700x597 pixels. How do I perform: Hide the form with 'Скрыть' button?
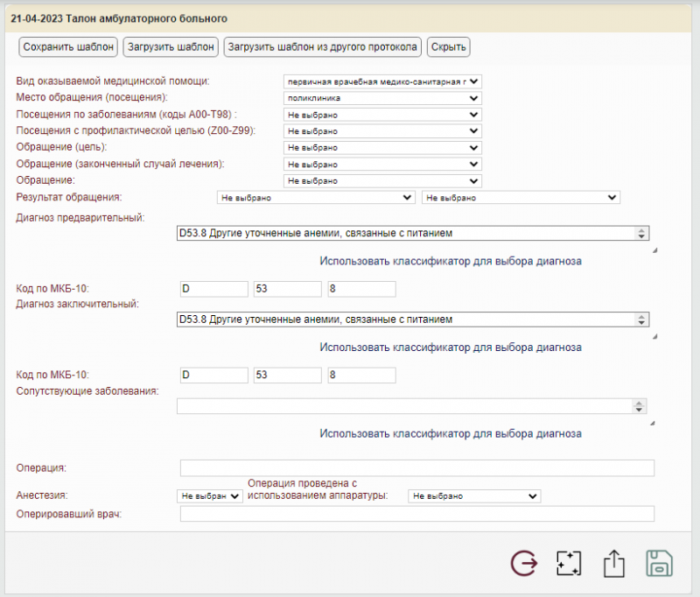point(449,46)
